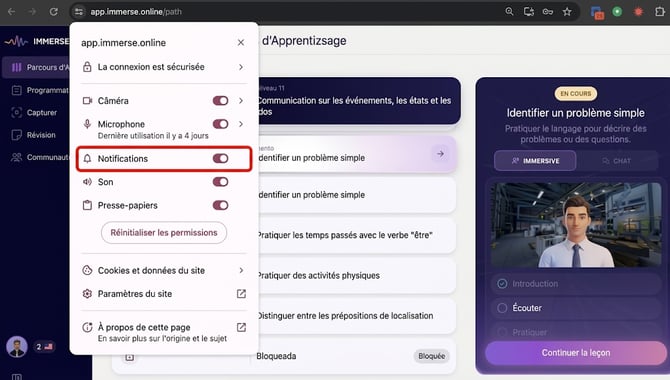Open Distinguer entre les prépositions lesson
Screen dimensions: 670x380
[x=357, y=315]
